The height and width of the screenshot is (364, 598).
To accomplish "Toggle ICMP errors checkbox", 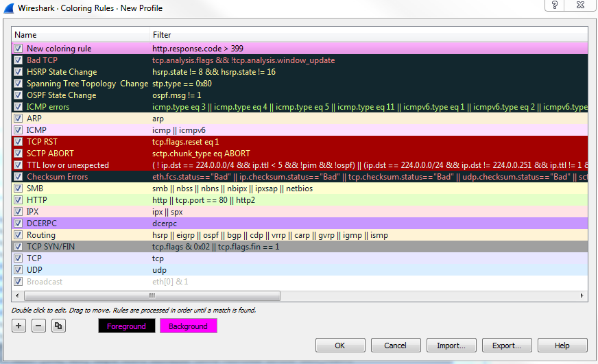I will 18,107.
